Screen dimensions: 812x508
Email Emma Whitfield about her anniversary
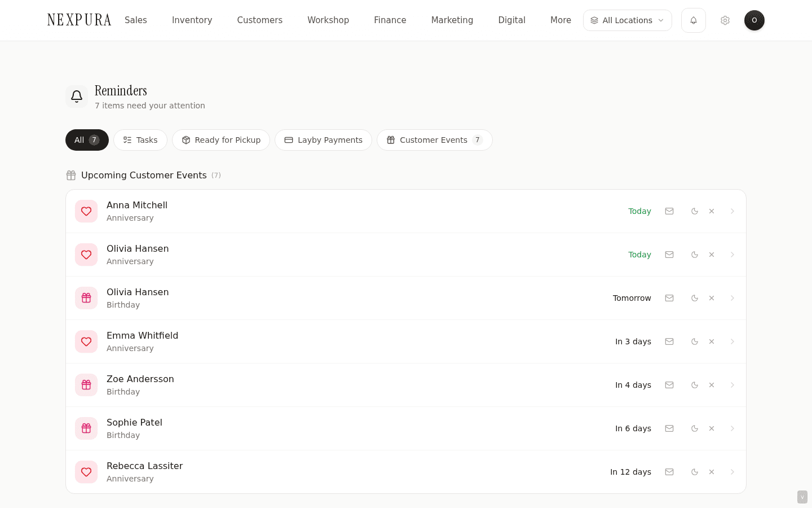669,341
